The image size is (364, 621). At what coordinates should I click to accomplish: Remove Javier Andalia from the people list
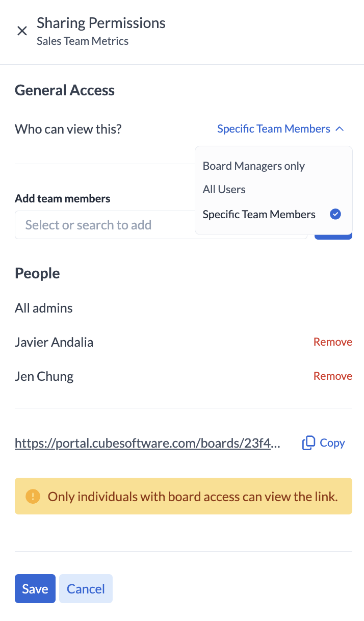[x=332, y=342]
